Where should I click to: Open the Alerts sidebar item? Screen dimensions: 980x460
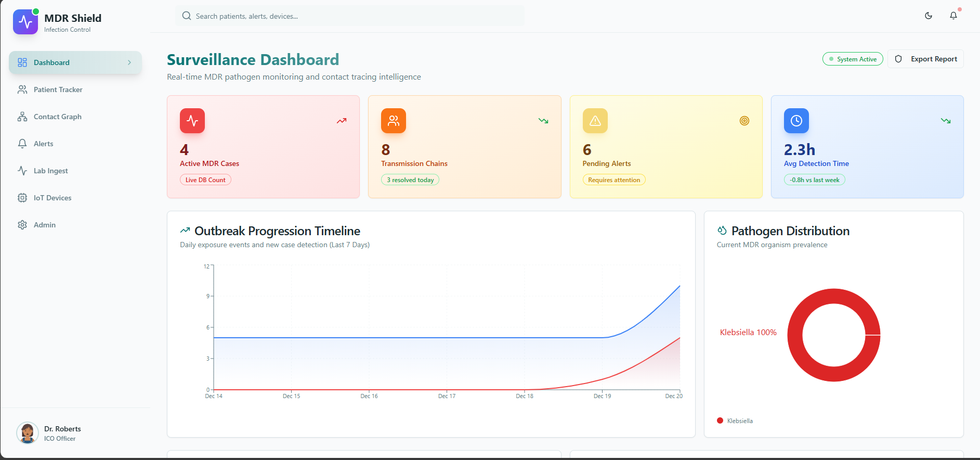pos(75,144)
